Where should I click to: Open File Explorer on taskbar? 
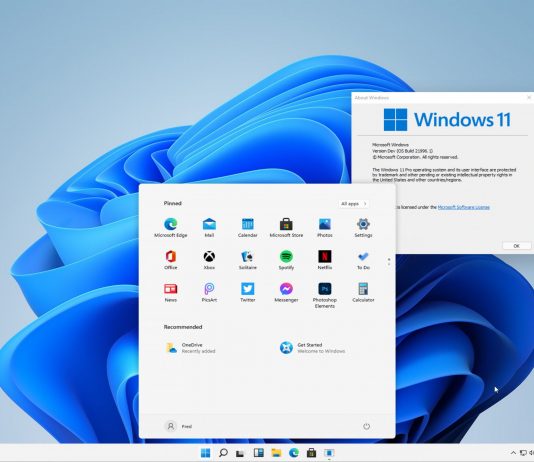coord(276,453)
